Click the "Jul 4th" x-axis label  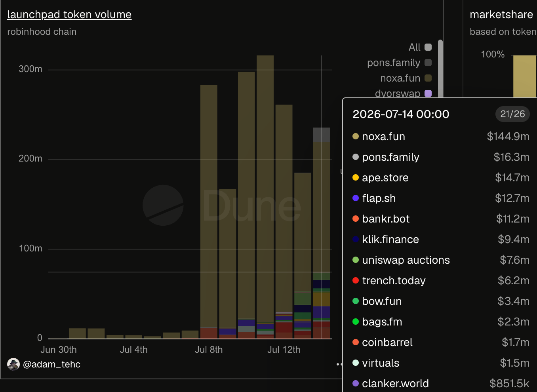point(134,350)
